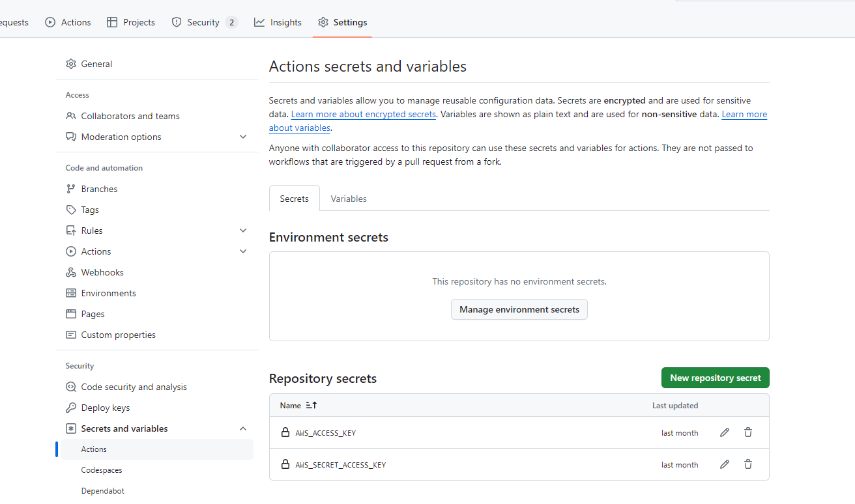Image resolution: width=855 pixels, height=504 pixels.
Task: Click the Projects table icon
Action: pos(112,22)
